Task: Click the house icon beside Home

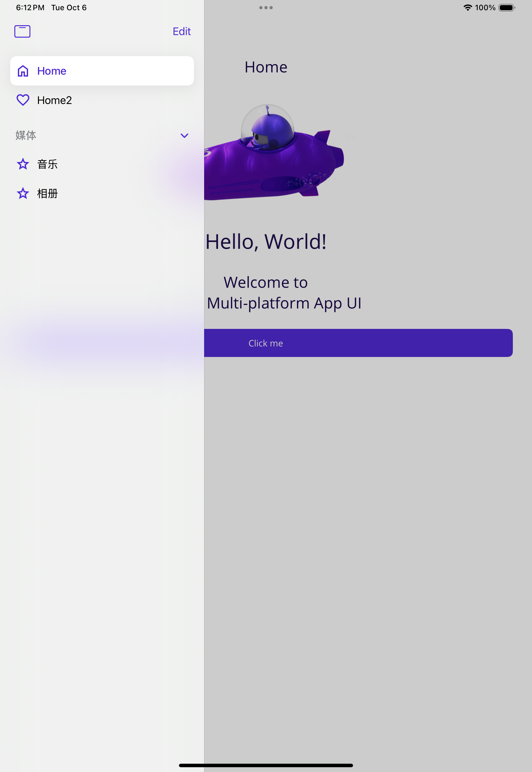Action: [23, 71]
